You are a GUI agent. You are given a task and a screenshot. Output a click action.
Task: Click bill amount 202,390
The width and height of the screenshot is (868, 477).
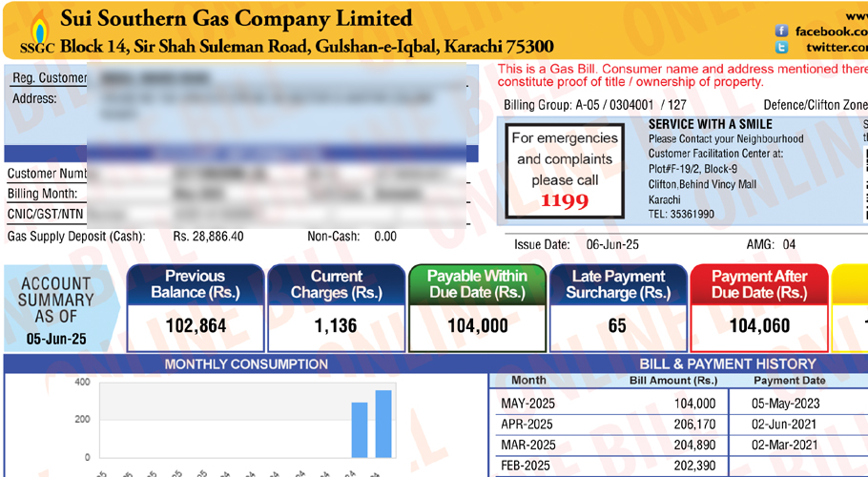pos(694,466)
